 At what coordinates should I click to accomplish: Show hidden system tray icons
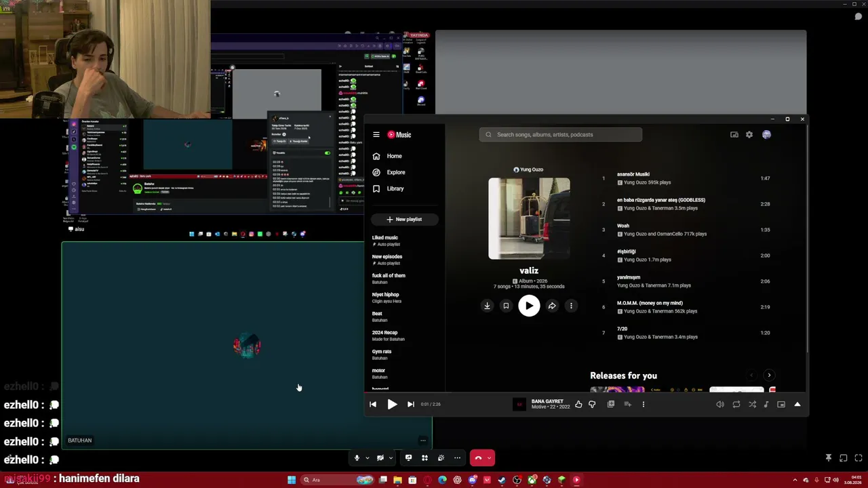(795, 480)
